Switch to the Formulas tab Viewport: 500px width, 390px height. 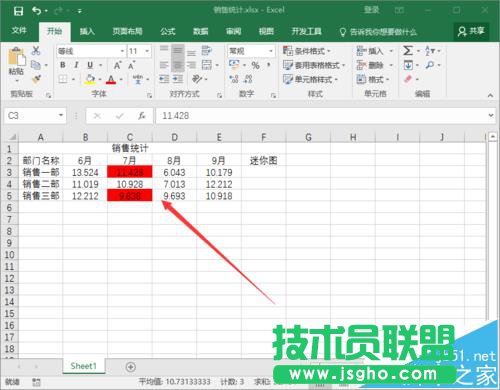tap(167, 31)
